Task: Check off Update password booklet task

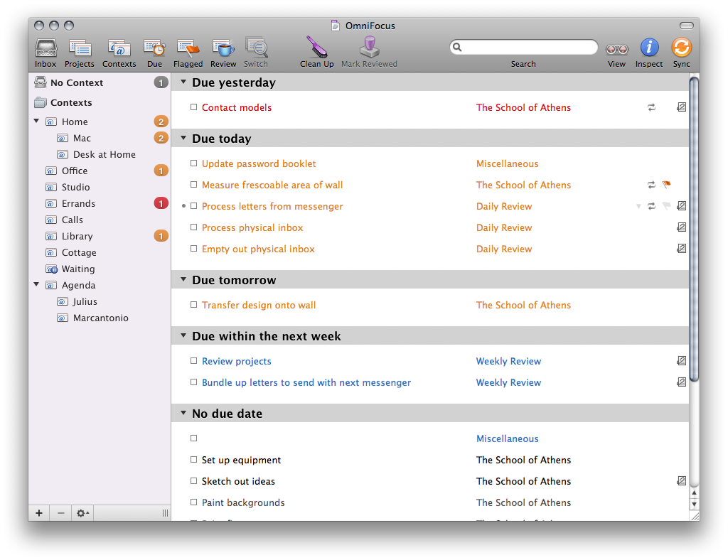Action: (193, 163)
